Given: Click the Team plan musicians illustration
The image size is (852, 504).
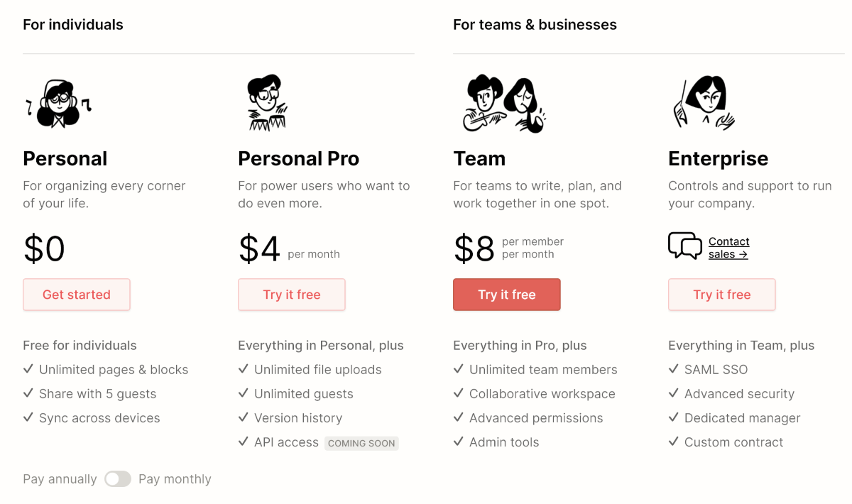Looking at the screenshot, I should coord(505,104).
